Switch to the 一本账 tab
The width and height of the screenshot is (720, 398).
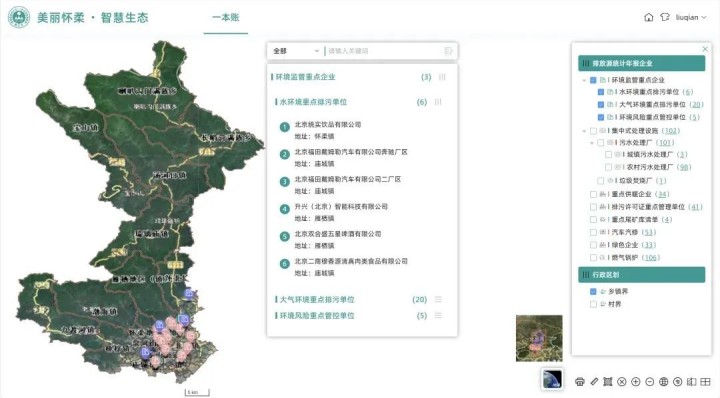coord(225,17)
